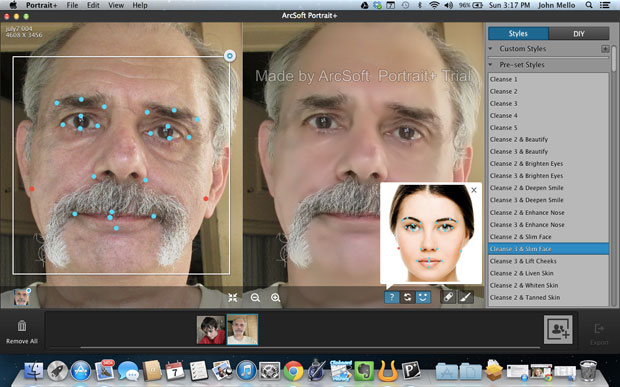
Task: Switch to the Styles tab
Action: [x=518, y=34]
